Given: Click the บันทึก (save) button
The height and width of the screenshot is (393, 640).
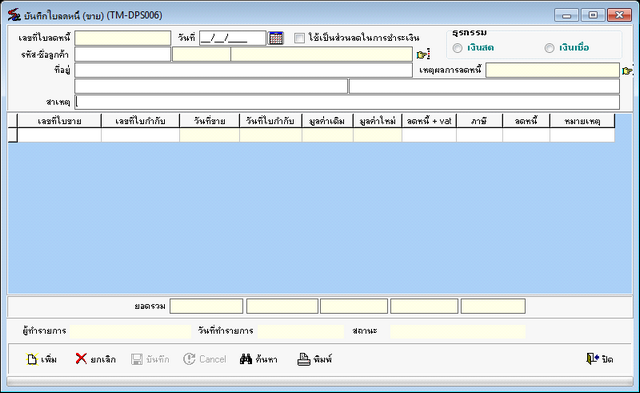Looking at the screenshot, I should (x=150, y=359).
